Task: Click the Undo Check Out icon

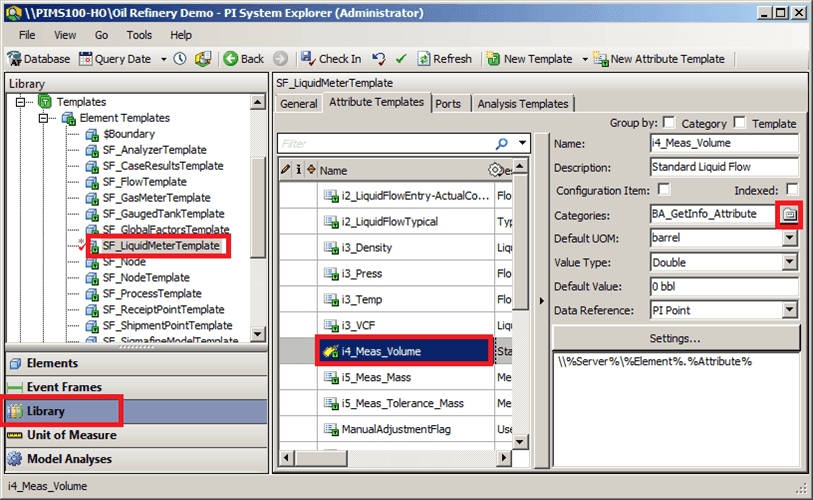Action: pos(379,59)
